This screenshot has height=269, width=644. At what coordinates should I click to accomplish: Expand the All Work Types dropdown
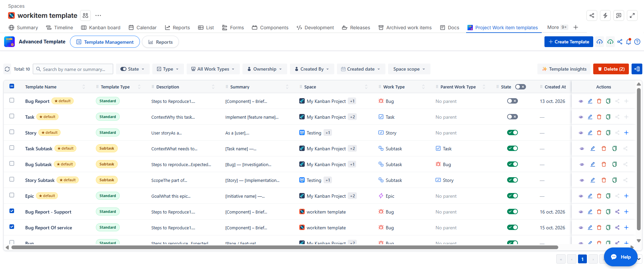tap(213, 69)
